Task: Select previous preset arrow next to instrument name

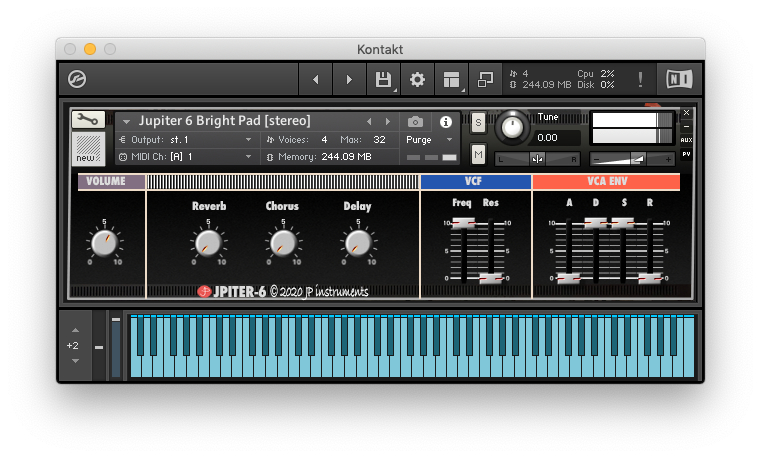Action: (369, 121)
